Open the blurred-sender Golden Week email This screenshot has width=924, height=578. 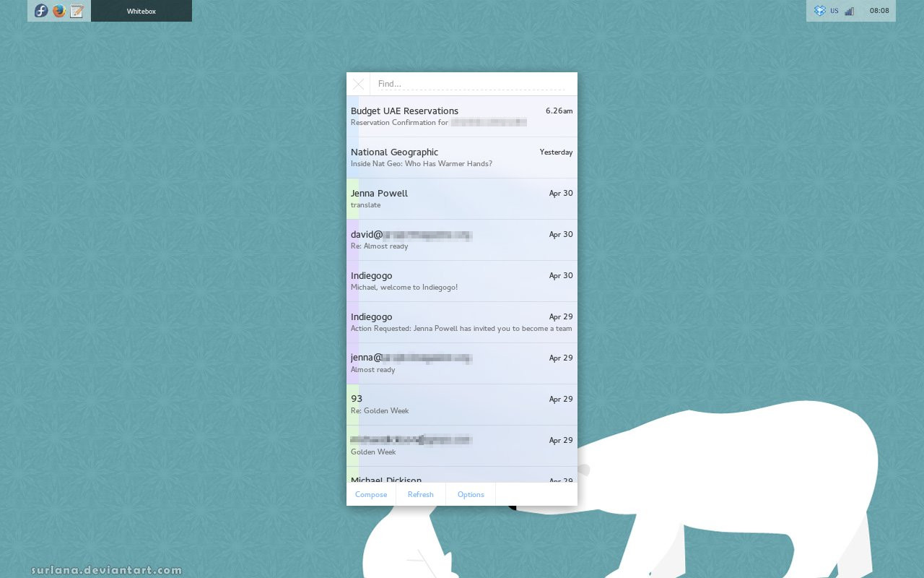click(x=462, y=446)
